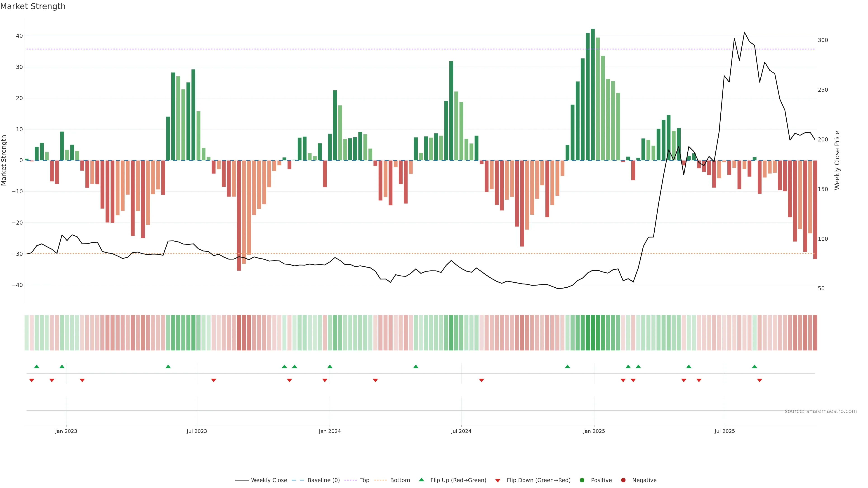Click the red flip-down marker after Jul 2024
The width and height of the screenshot is (868, 488).
tap(481, 380)
